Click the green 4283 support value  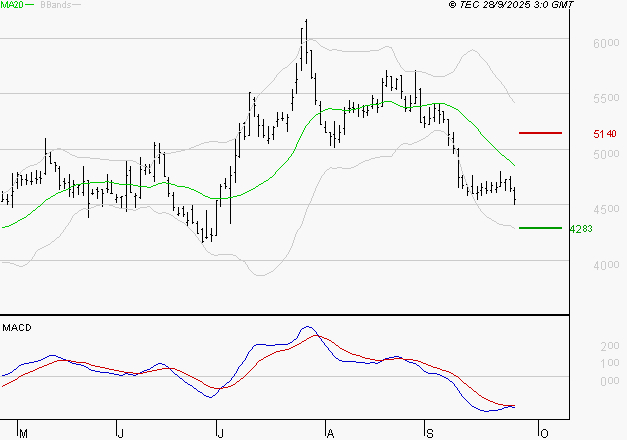click(x=581, y=229)
